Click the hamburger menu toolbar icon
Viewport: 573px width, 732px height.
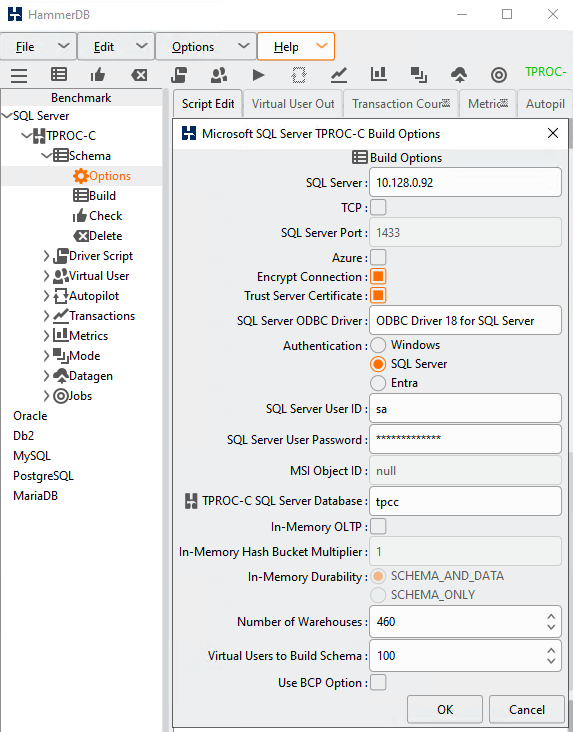pos(19,75)
